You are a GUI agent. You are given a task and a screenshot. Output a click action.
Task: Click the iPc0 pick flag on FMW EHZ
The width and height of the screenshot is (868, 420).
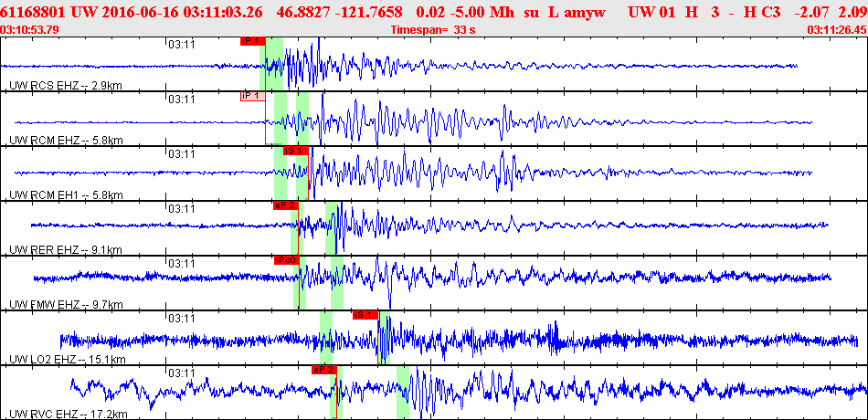287,260
